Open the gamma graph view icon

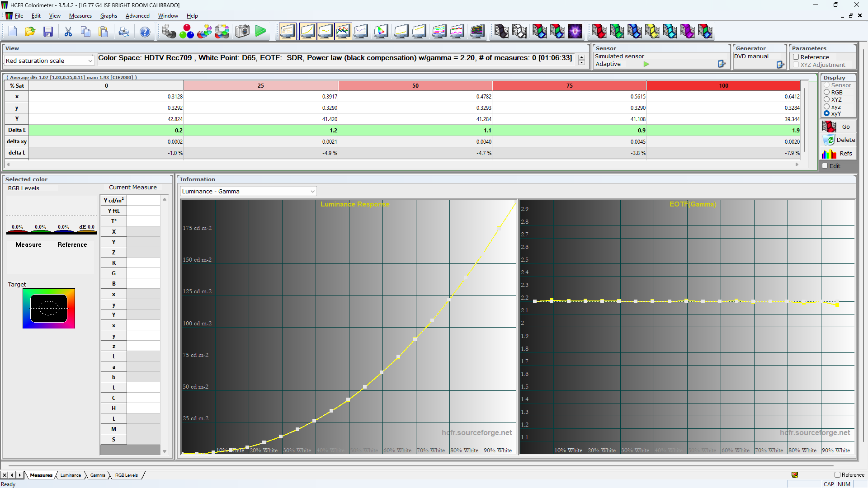coord(325,32)
